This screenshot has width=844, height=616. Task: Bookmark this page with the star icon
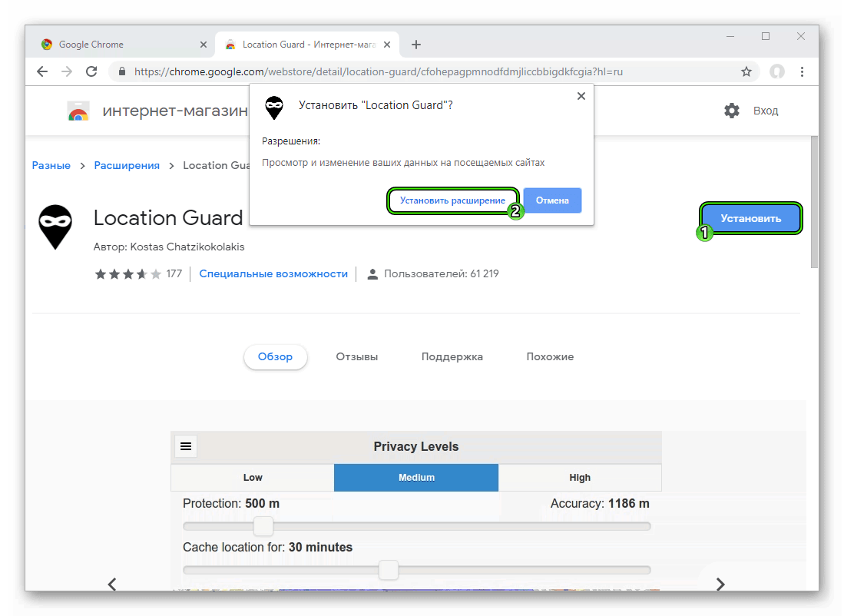click(746, 71)
